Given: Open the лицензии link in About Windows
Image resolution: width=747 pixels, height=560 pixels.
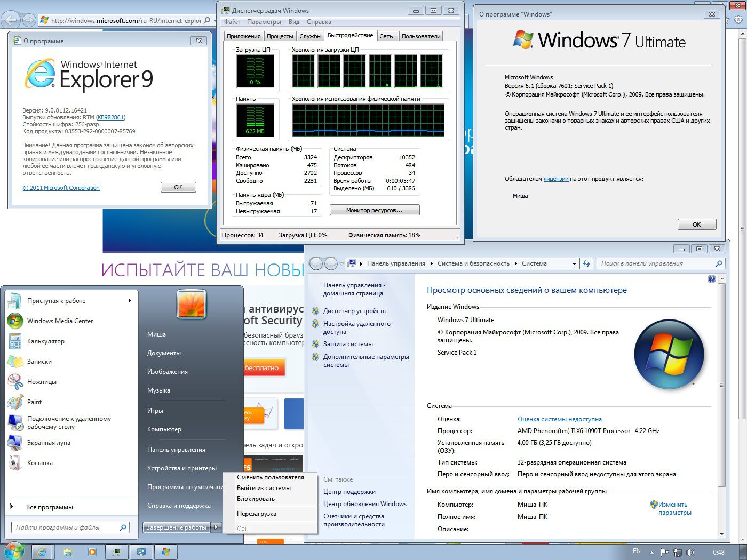Looking at the screenshot, I should click(x=556, y=179).
